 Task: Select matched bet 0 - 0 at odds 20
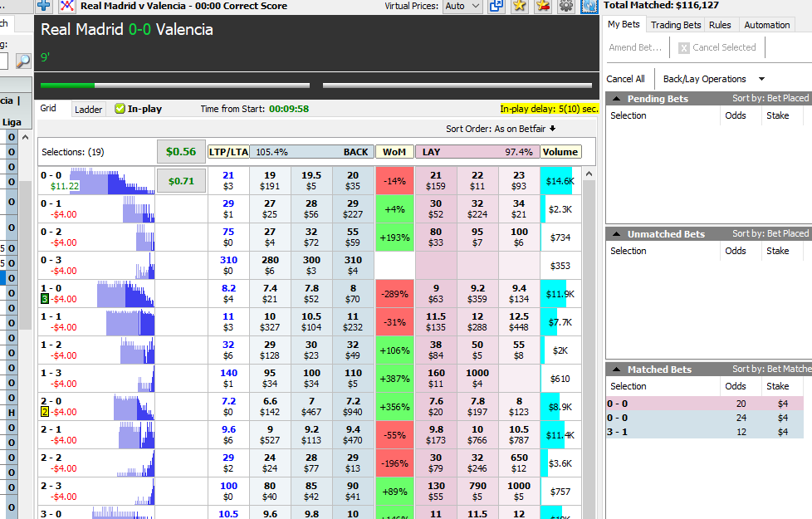click(704, 404)
